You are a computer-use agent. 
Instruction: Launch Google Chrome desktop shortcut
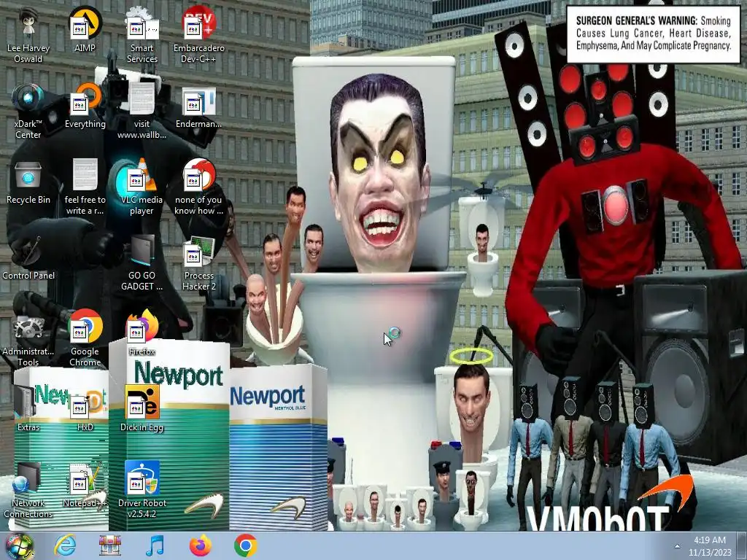click(85, 338)
